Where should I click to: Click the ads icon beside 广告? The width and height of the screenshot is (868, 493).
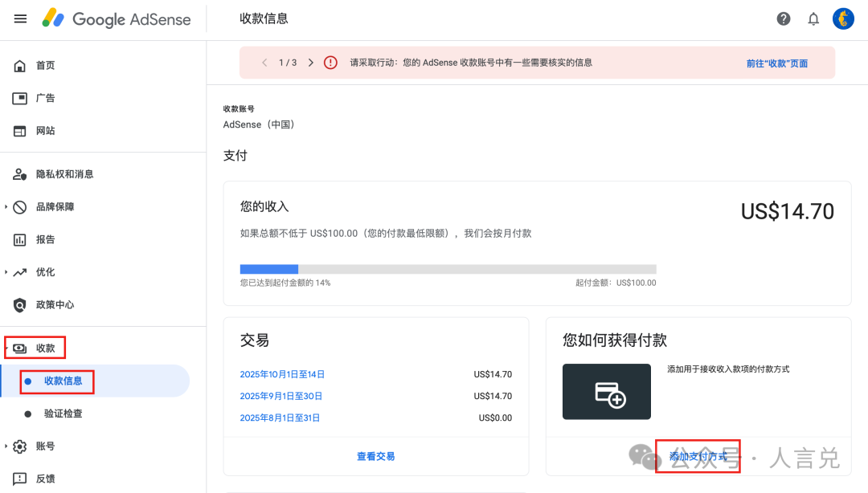click(x=20, y=99)
